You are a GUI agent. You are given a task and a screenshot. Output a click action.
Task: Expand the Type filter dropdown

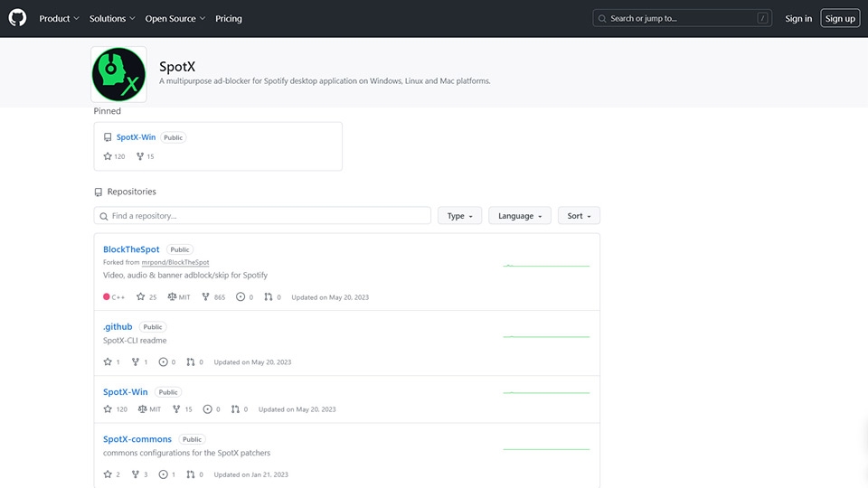(x=459, y=216)
